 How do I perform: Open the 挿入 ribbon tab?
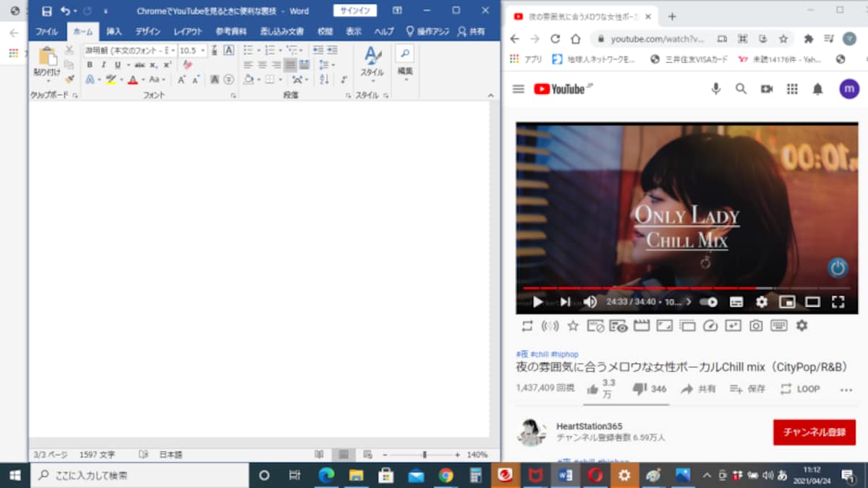[114, 32]
